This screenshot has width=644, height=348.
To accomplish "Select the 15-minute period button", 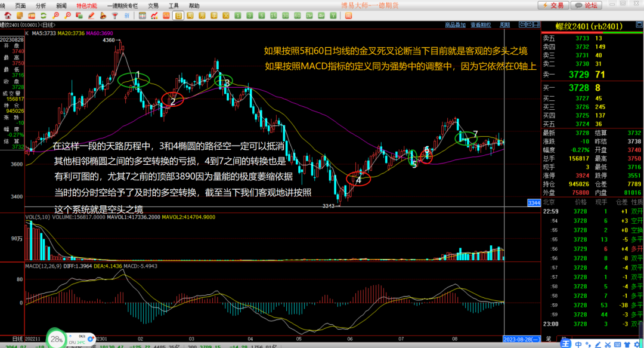I will click(x=274, y=16).
